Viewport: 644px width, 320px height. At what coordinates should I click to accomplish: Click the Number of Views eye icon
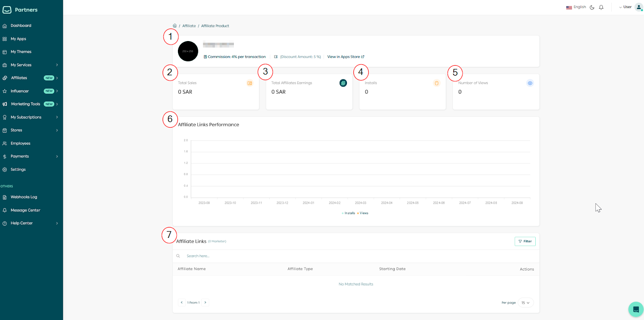point(530,83)
